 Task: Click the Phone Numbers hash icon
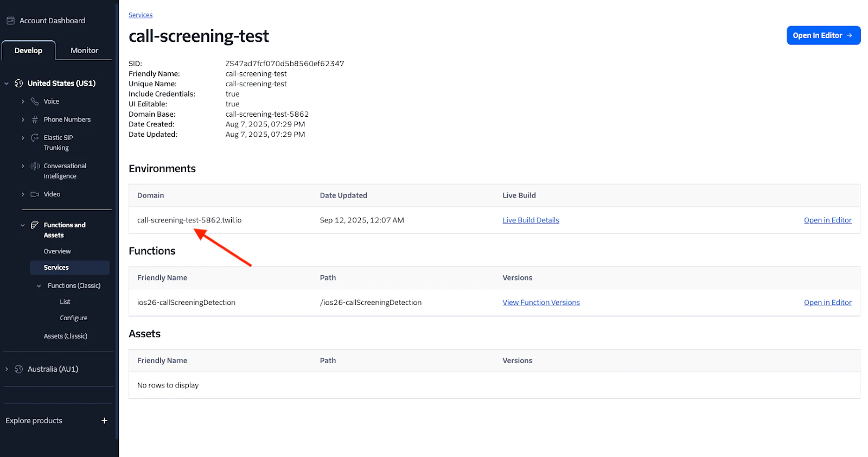35,119
